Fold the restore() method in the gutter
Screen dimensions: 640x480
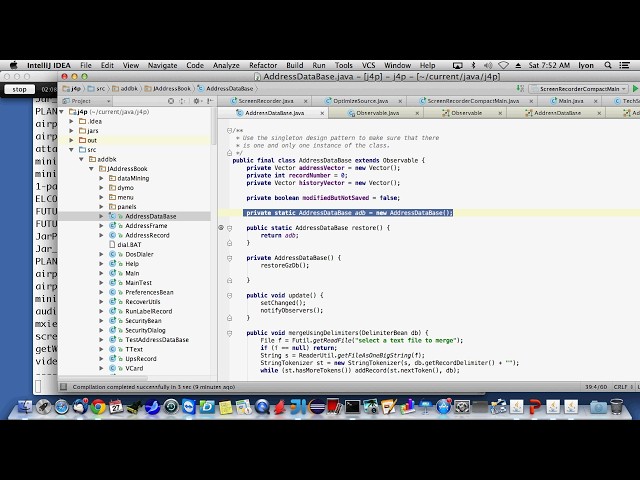[x=229, y=229]
